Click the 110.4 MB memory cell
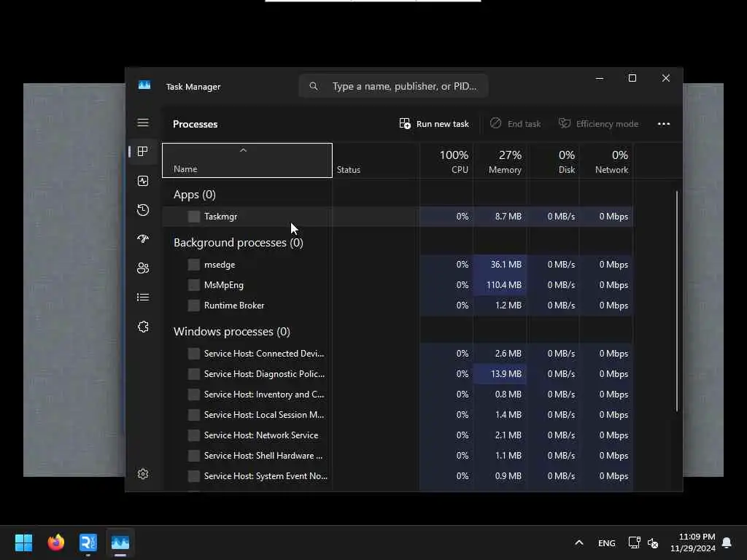 pos(500,285)
